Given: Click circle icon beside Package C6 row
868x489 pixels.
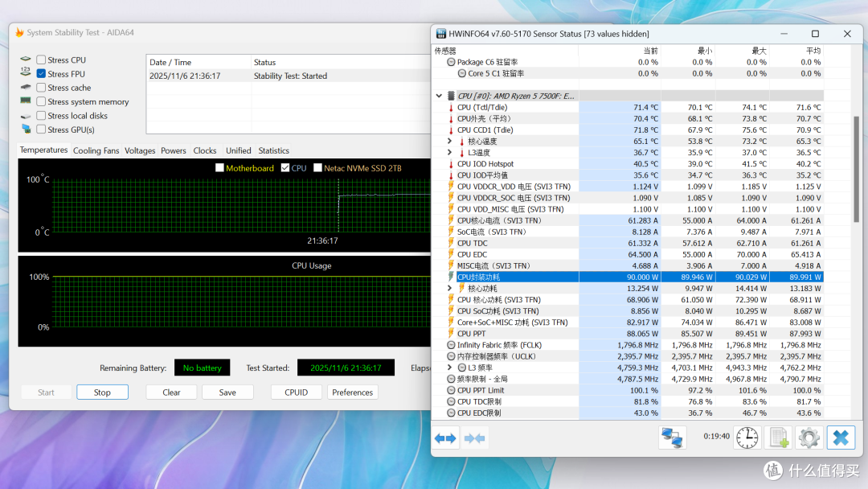Looking at the screenshot, I should point(451,62).
